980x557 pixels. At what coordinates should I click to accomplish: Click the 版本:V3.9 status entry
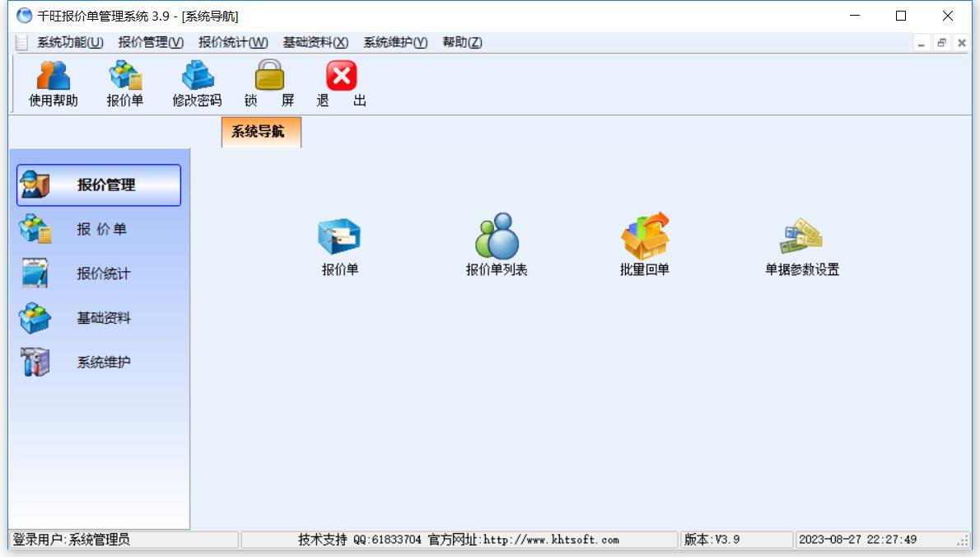pyautogui.click(x=712, y=540)
